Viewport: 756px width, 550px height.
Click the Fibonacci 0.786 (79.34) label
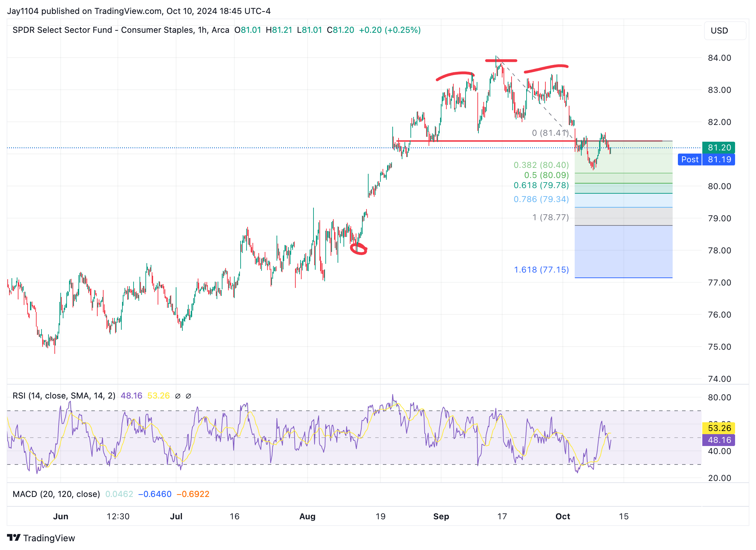tap(541, 199)
